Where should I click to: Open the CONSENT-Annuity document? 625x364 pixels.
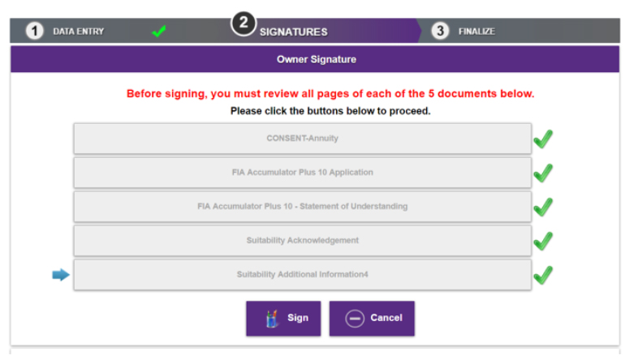tap(303, 139)
